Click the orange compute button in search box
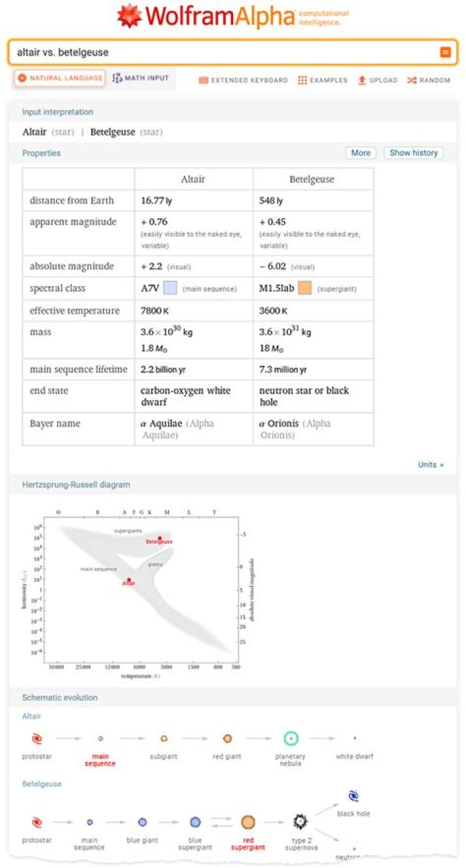The image size is (466, 868). (445, 52)
